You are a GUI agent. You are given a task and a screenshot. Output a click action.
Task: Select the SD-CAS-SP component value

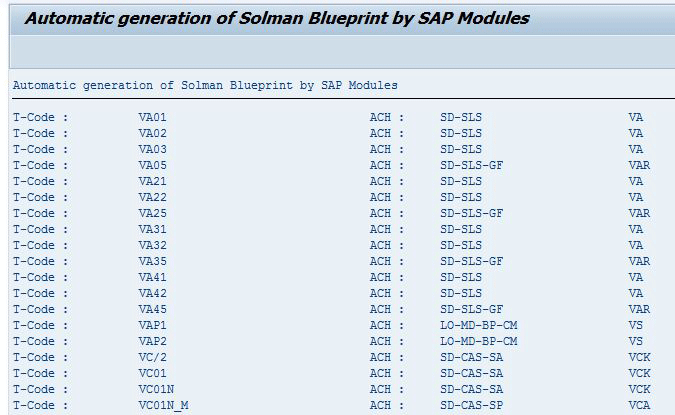471,406
